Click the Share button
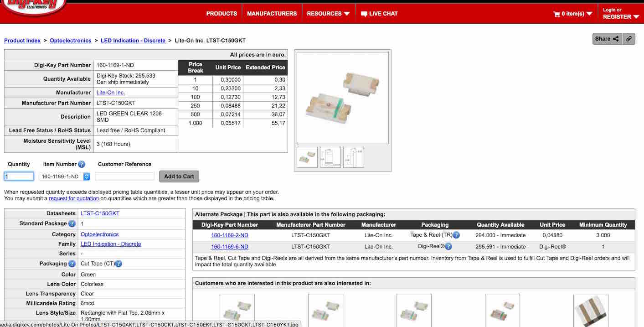The width and height of the screenshot is (644, 327). coord(607,39)
